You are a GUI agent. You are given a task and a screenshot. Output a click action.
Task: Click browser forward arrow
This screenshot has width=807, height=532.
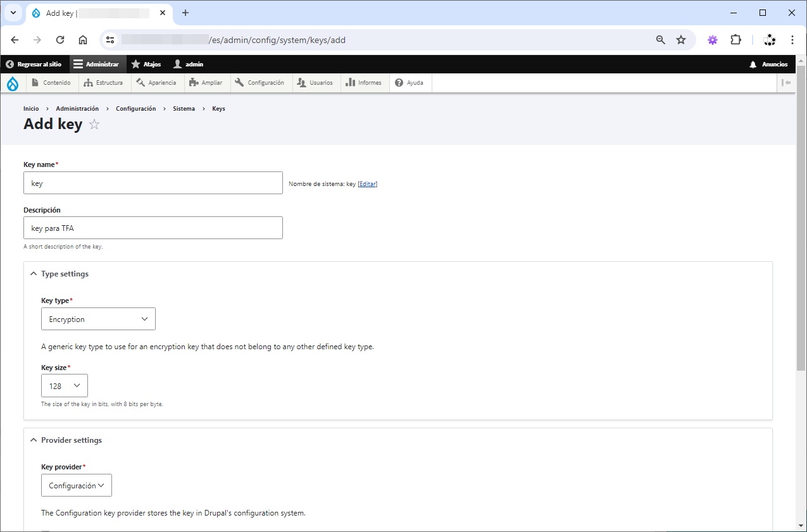tap(37, 40)
